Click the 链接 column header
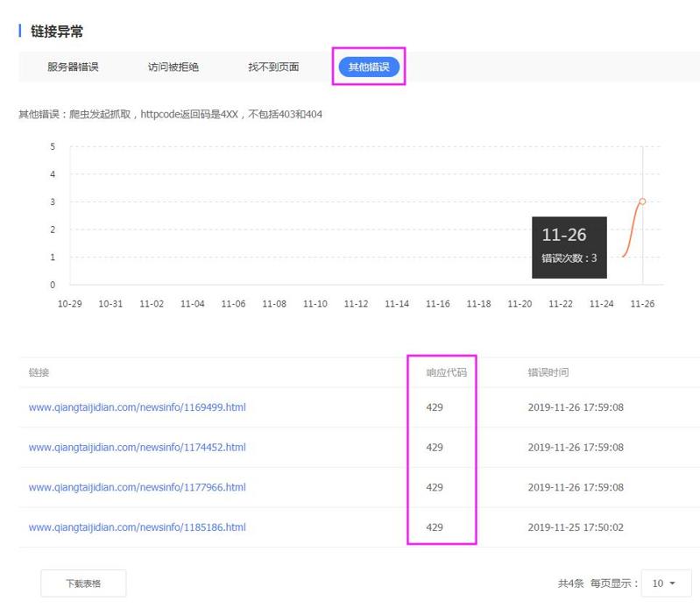Viewport: 700px width, 608px height. (x=39, y=372)
